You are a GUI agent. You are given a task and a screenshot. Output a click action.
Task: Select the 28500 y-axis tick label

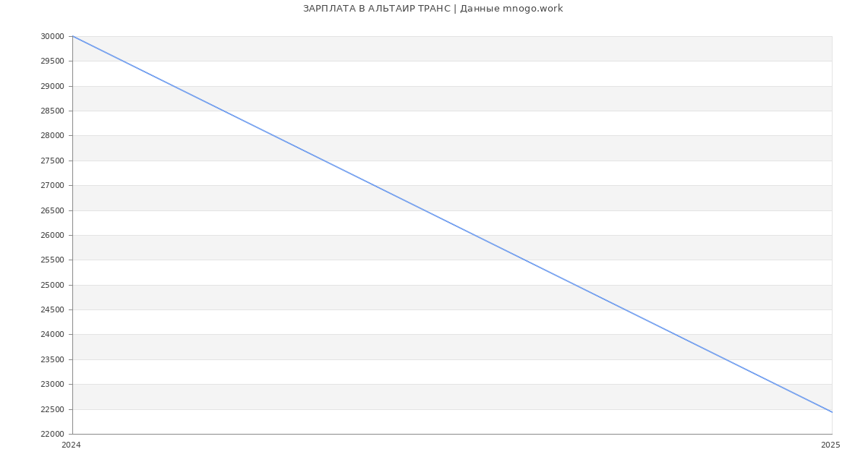pyautogui.click(x=52, y=111)
